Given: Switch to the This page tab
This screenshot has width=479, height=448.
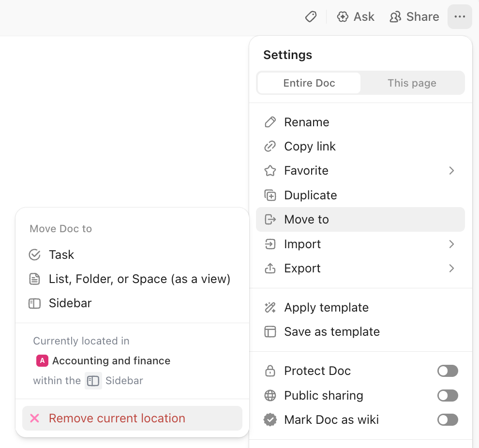Looking at the screenshot, I should (x=412, y=83).
